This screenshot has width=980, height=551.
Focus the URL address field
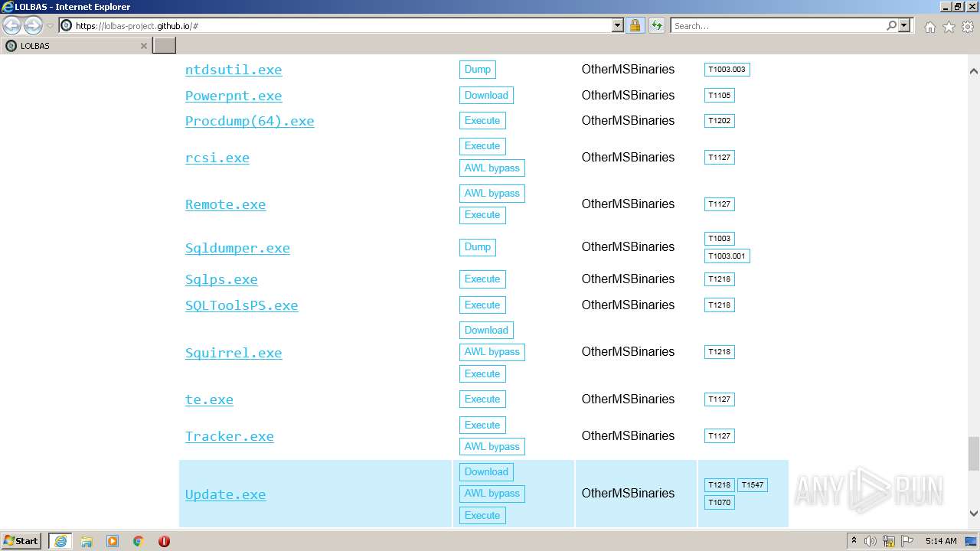(342, 25)
